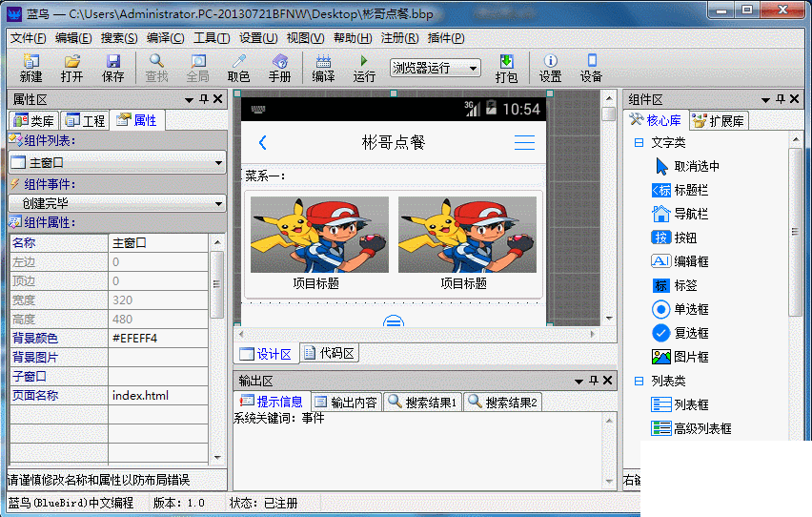812x517 pixels.
Task: Open the 编译(C) menu
Action: (165, 38)
